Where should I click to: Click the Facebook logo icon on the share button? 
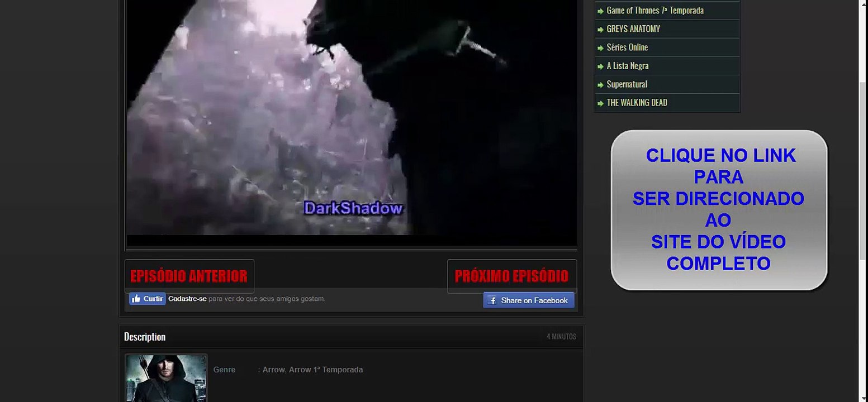[x=492, y=300]
